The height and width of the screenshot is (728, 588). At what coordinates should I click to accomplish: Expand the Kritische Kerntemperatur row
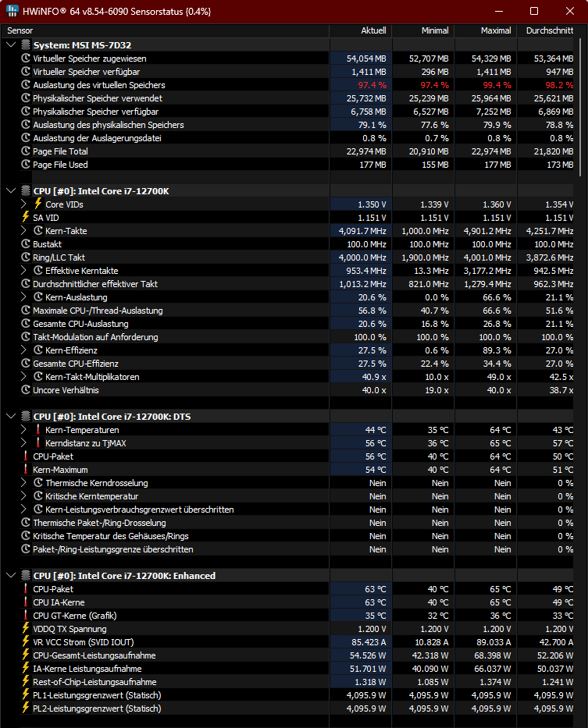tap(23, 496)
